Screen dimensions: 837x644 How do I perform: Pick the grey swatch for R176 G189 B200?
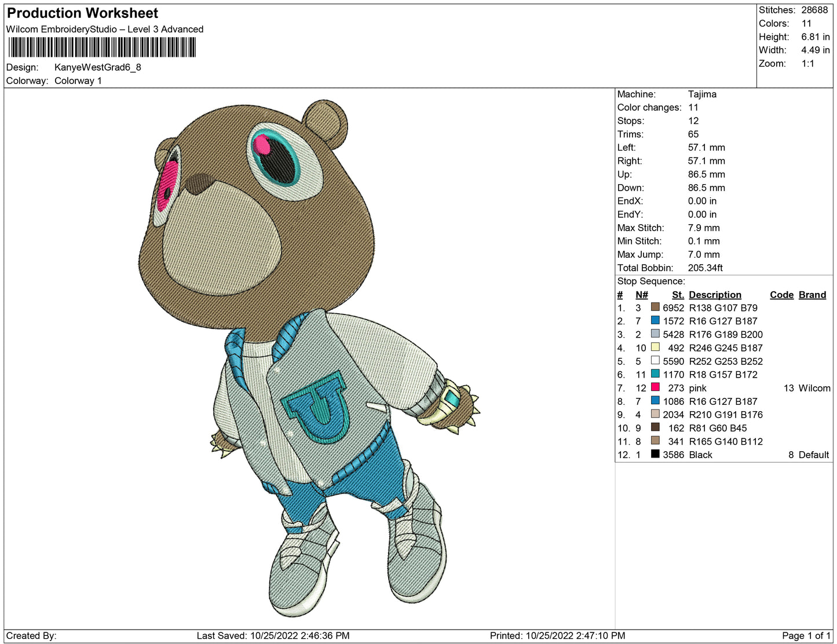pos(655,334)
